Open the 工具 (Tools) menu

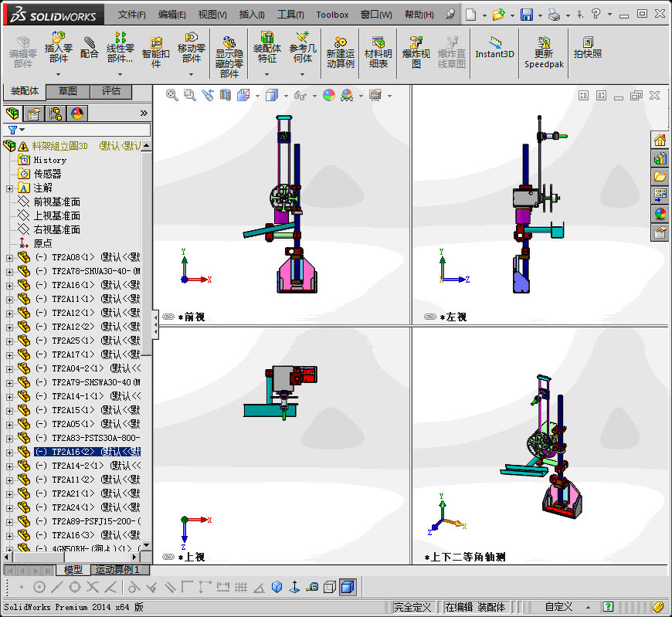click(290, 15)
